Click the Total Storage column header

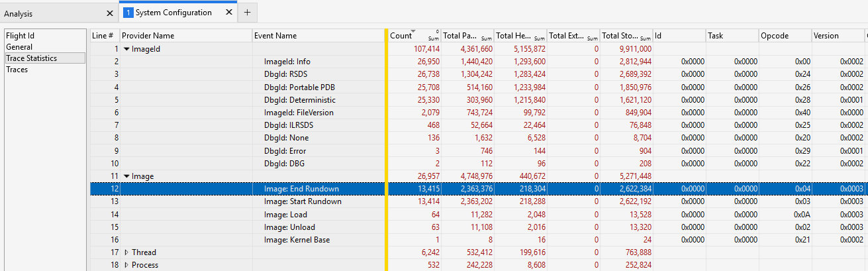tap(626, 36)
